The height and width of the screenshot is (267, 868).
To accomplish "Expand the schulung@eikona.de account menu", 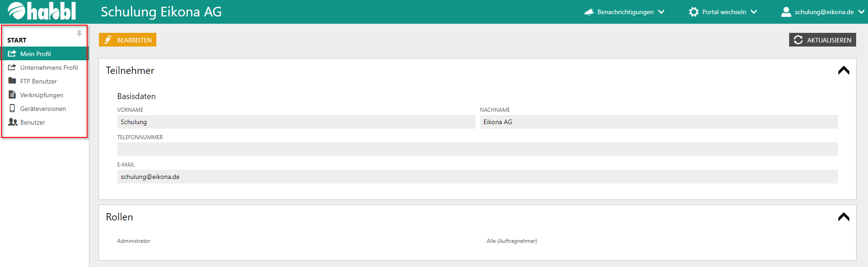I will coord(861,12).
